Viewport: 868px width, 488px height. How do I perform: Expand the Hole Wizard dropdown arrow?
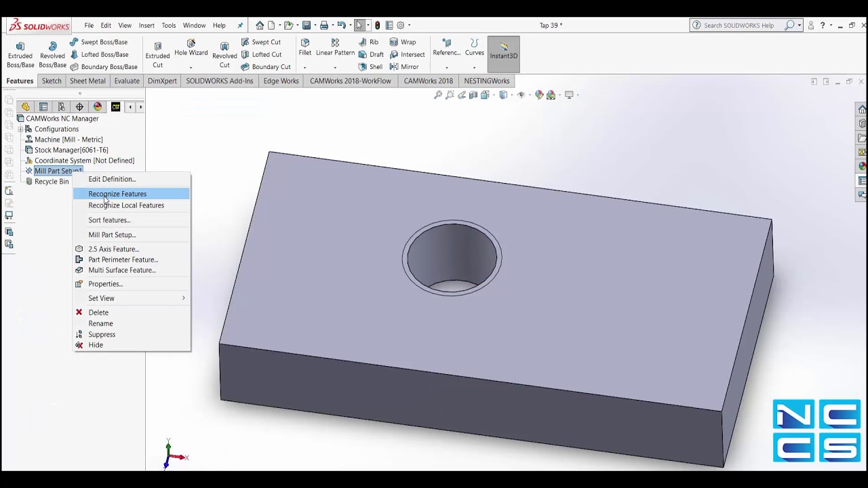(x=191, y=67)
